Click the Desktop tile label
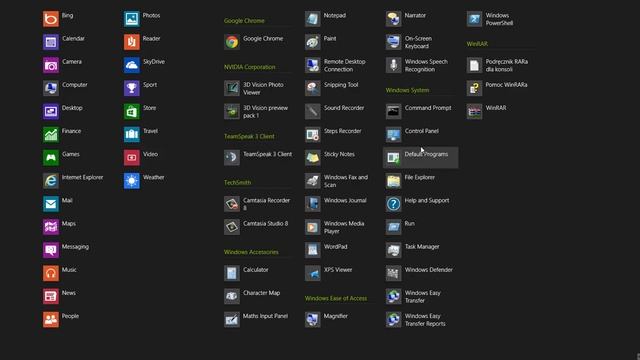This screenshot has height=360, width=640. coord(72,108)
